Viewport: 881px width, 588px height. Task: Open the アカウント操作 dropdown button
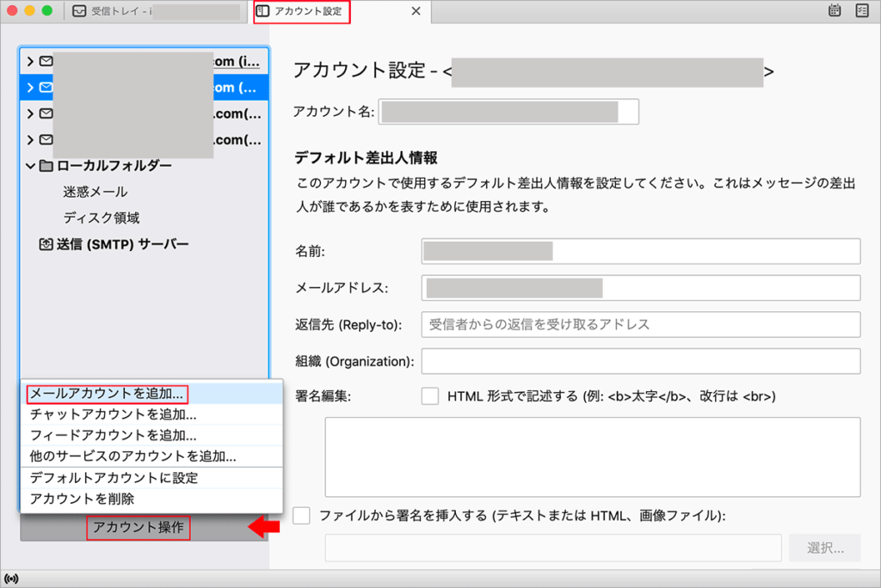[x=138, y=527]
